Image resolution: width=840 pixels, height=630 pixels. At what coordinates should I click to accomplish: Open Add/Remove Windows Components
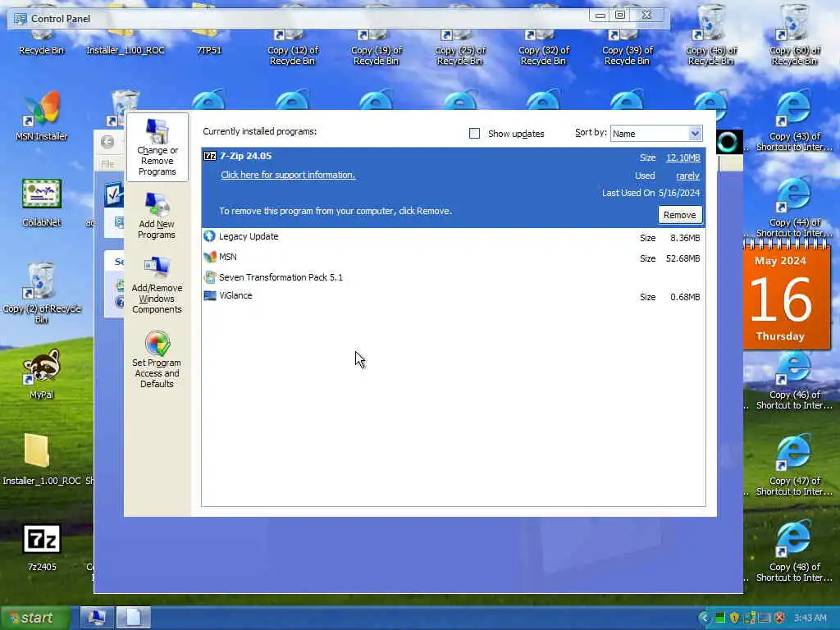click(157, 285)
